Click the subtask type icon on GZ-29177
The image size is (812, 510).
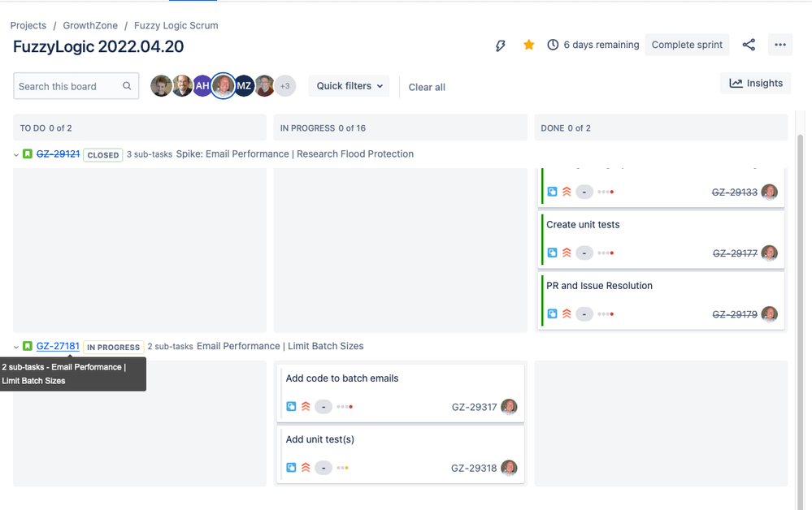click(553, 253)
